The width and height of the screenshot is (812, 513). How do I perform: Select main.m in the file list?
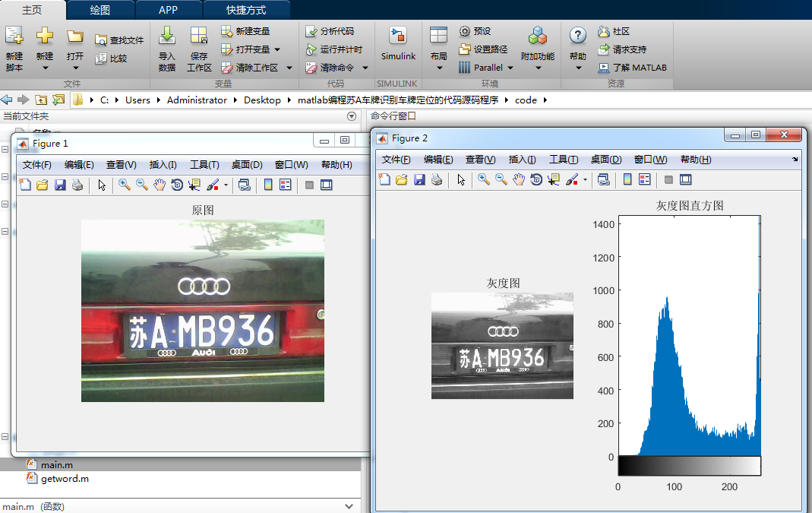click(x=57, y=465)
